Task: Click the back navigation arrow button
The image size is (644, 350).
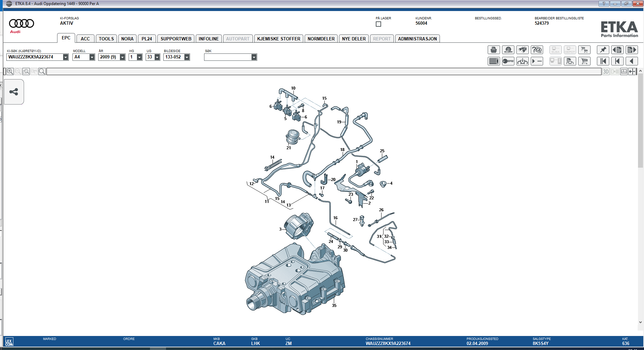Action: click(632, 61)
